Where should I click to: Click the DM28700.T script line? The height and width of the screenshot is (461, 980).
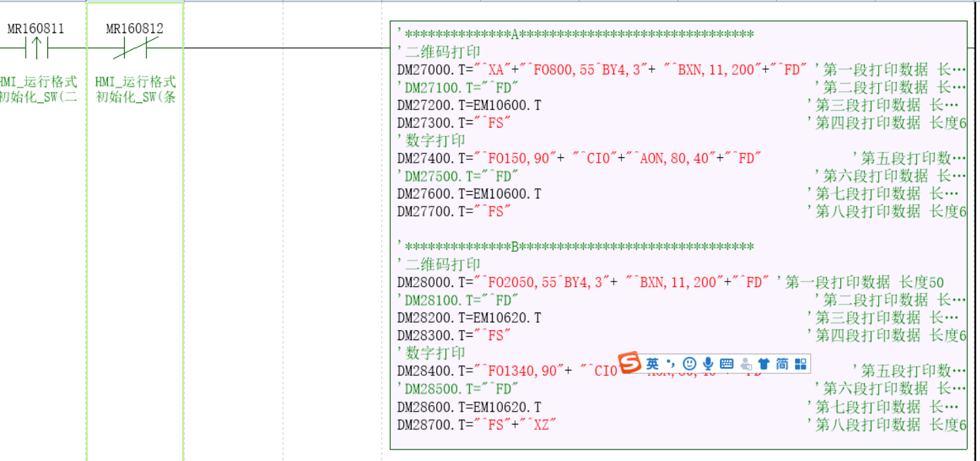click(x=477, y=425)
